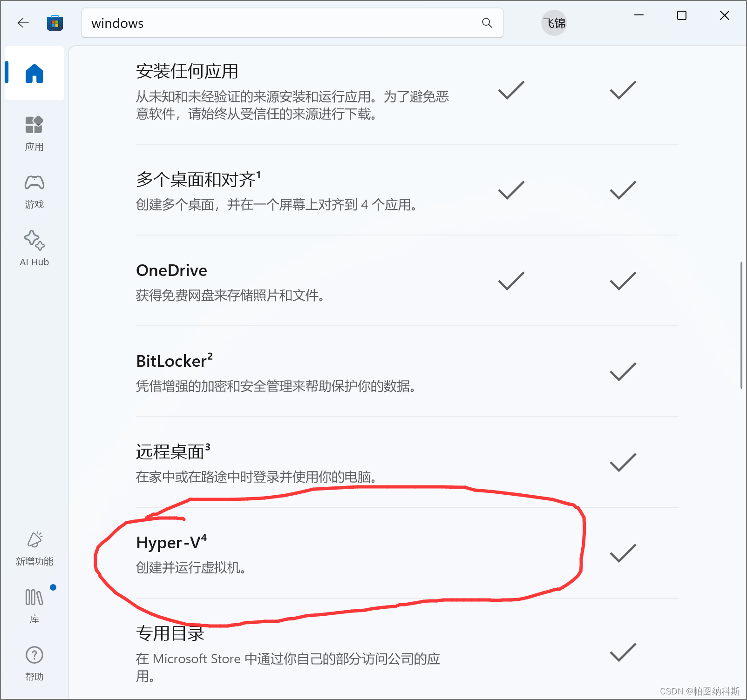Screen dimensions: 747x700
Task: Focus the search box containing 'windows'
Action: (292, 23)
